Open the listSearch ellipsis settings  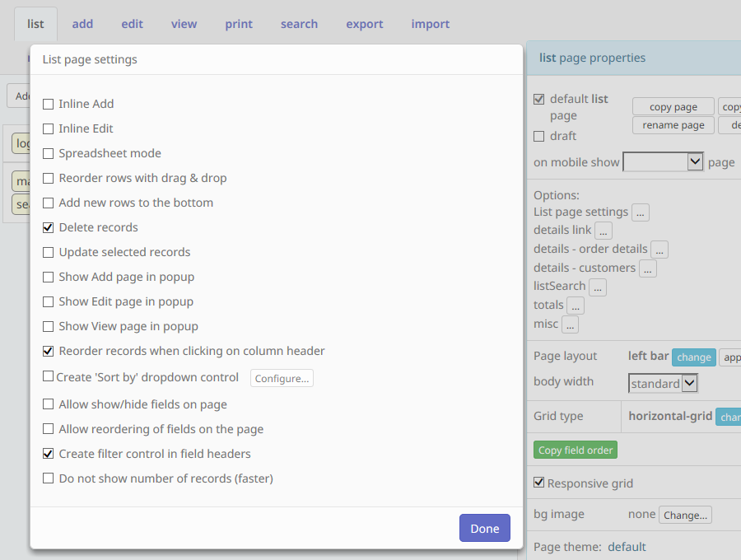[x=597, y=287]
